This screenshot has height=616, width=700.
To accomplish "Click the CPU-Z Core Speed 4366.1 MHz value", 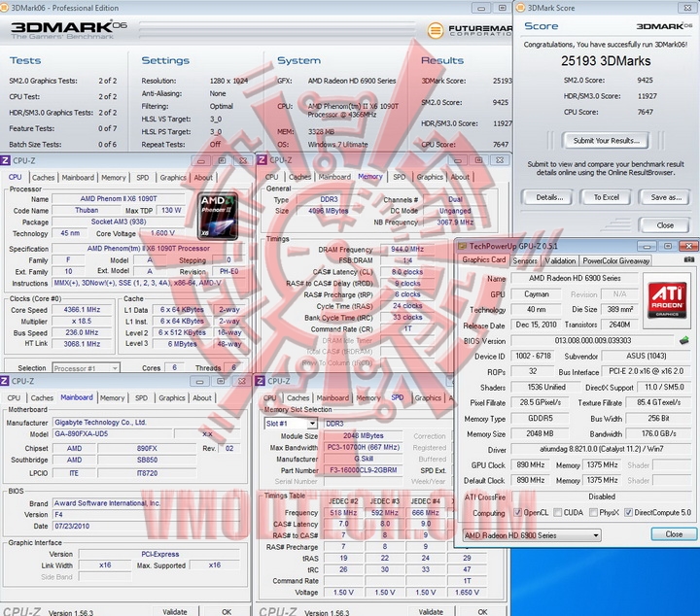I will coord(82,310).
